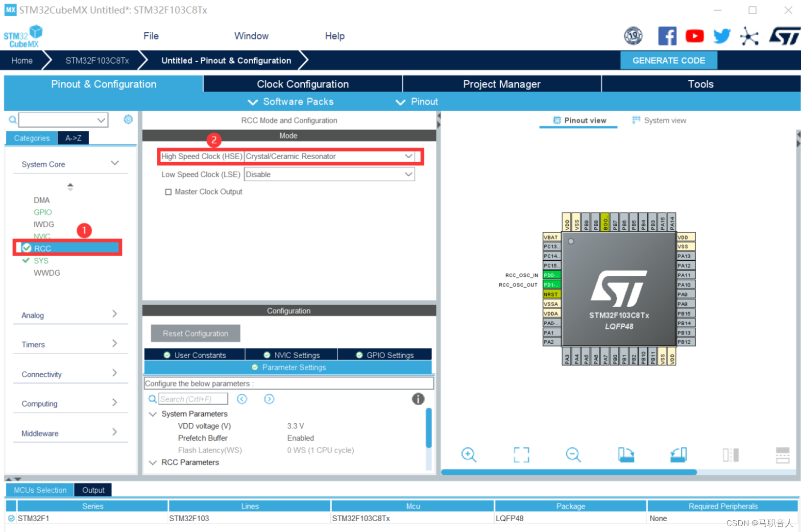Rotate the chip view counter-clockwise
This screenshot has height=532, width=801.
pyautogui.click(x=678, y=455)
